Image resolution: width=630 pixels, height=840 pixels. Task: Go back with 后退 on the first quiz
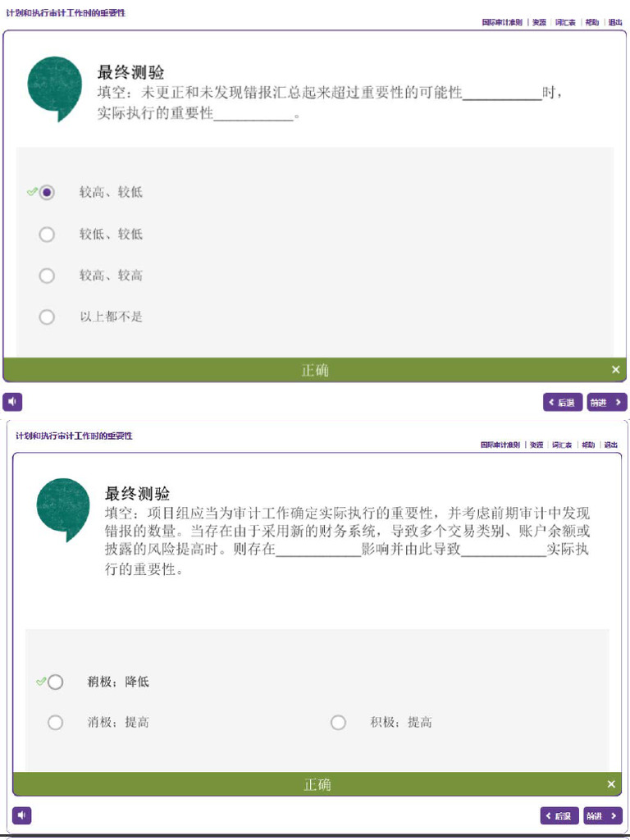(x=563, y=402)
